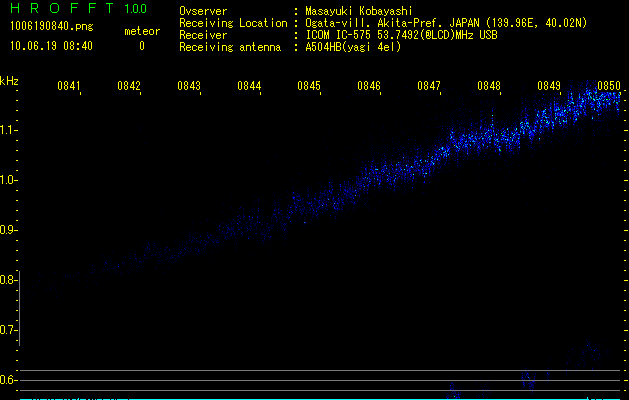Click the 0.7 kHz axis label
The width and height of the screenshot is (629, 400).
(x=8, y=330)
